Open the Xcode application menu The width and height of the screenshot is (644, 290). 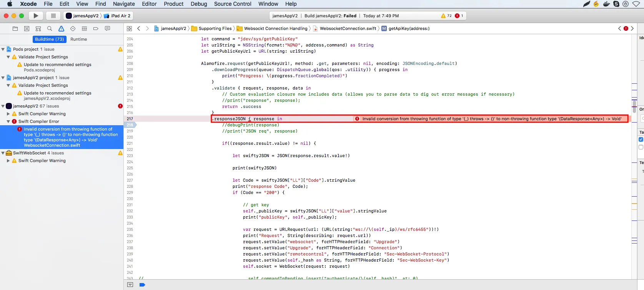(28, 4)
